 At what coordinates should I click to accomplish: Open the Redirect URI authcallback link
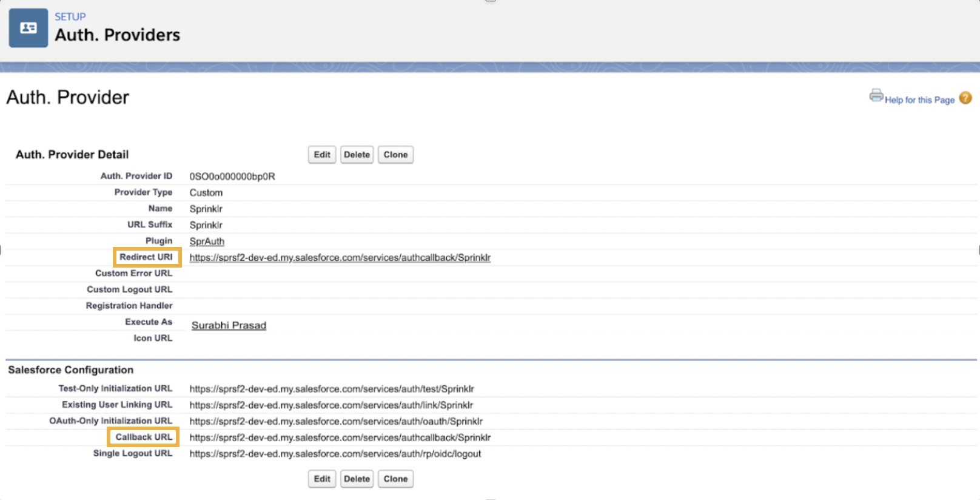(x=340, y=258)
